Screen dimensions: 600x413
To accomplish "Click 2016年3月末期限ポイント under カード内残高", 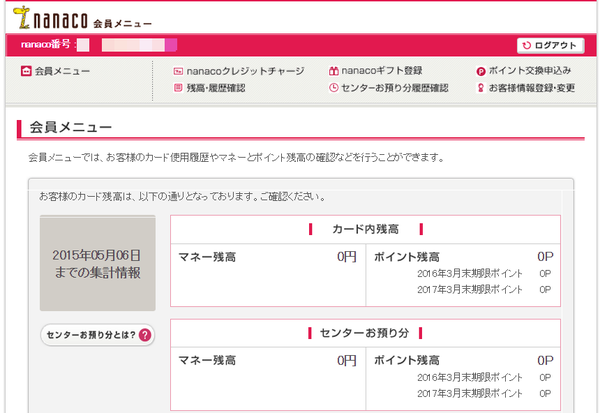I will coord(484,274).
